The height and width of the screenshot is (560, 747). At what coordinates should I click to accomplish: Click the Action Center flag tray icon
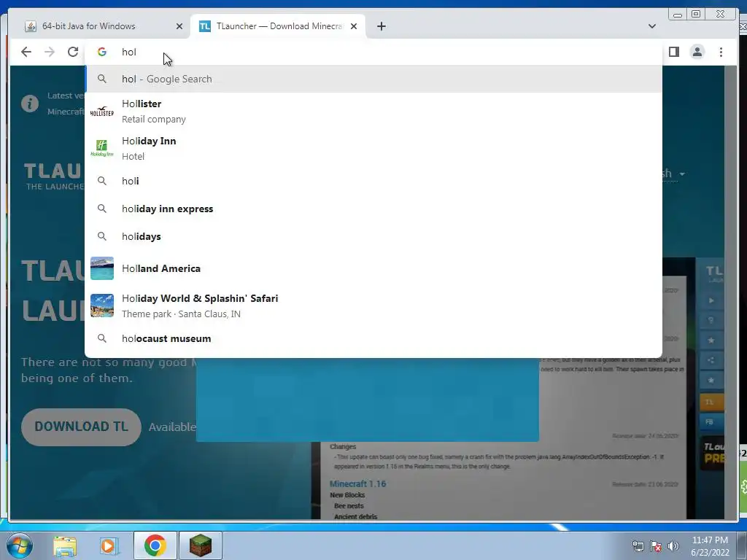(656, 546)
